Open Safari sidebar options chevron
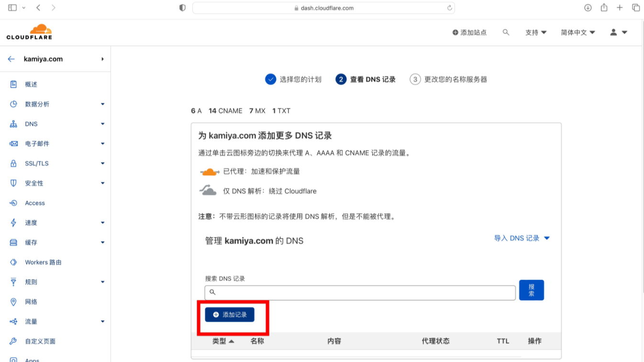644x362 pixels. [24, 8]
